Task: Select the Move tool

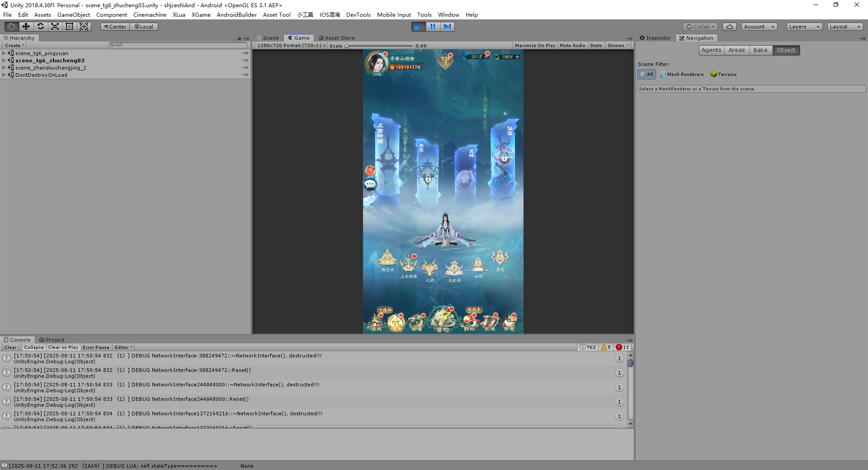Action: click(x=26, y=27)
